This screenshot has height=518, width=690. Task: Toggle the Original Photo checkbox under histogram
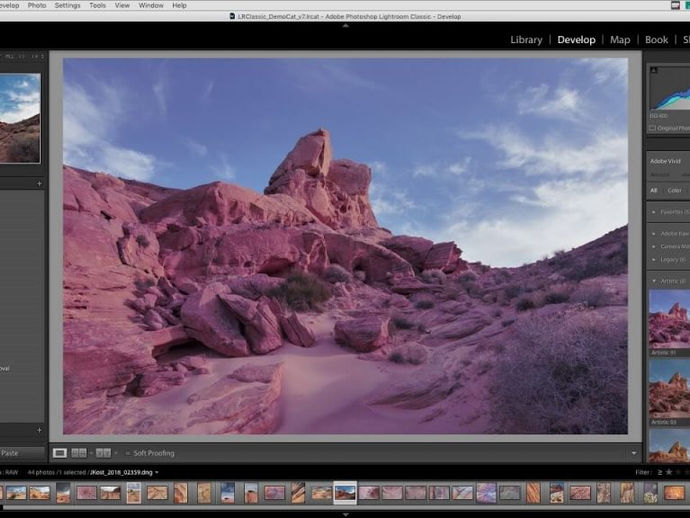click(652, 128)
